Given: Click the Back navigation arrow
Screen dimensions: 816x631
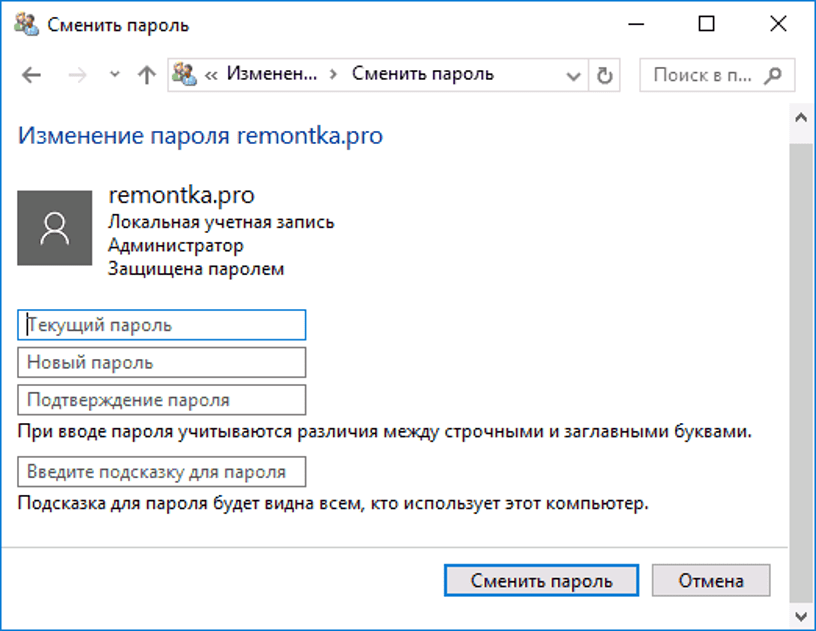Looking at the screenshot, I should [x=31, y=75].
